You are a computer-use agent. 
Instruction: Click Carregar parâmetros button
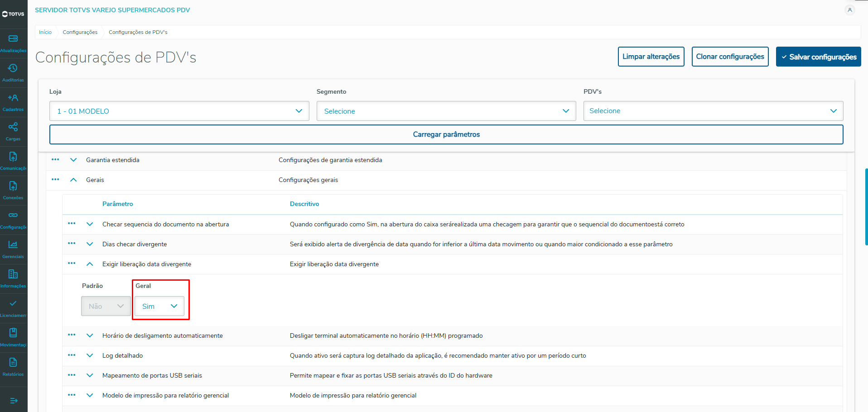[446, 134]
